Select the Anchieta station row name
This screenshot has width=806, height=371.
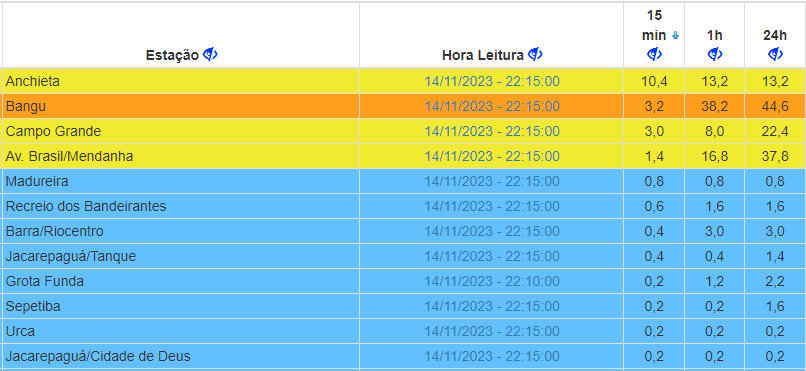click(33, 81)
